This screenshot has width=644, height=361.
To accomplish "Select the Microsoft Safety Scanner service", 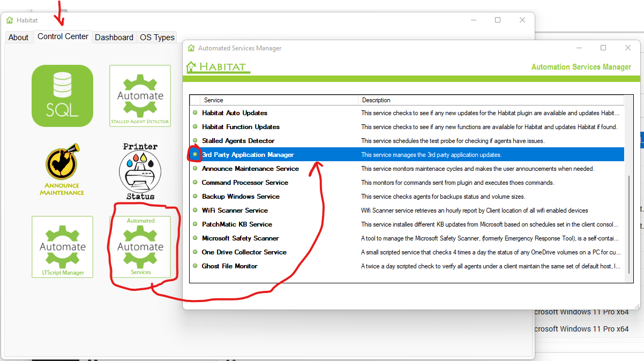I will click(241, 238).
